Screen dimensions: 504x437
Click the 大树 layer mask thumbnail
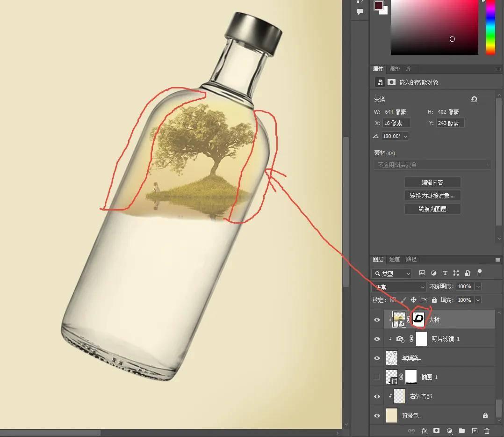point(418,319)
